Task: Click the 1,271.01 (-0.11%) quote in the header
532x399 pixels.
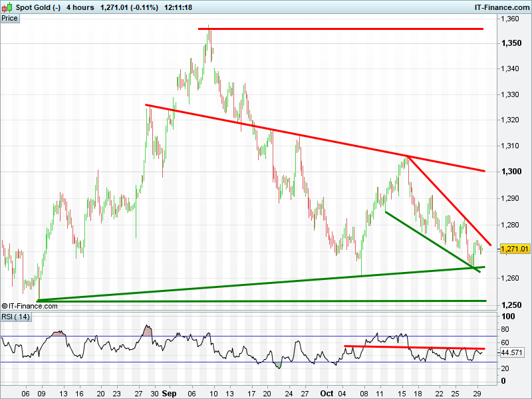Action: tap(129, 7)
